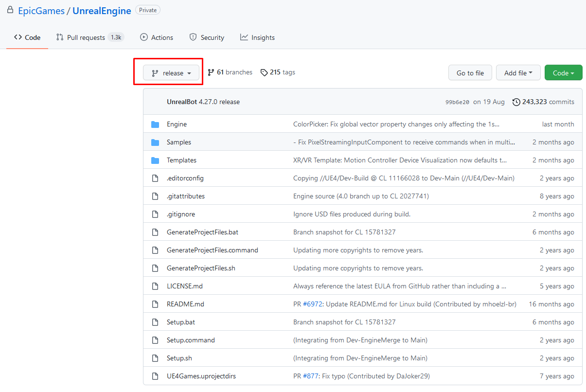
Task: Open the README.md file link
Action: [x=185, y=304]
